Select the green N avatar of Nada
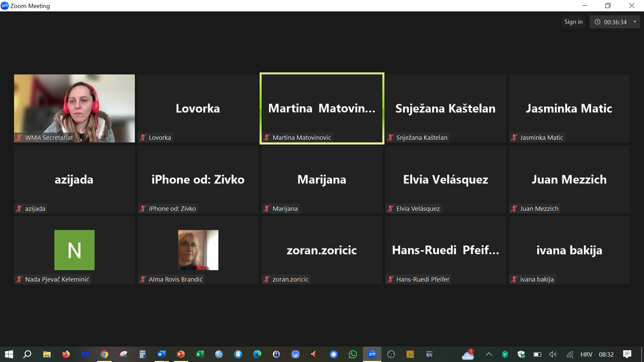 74,250
